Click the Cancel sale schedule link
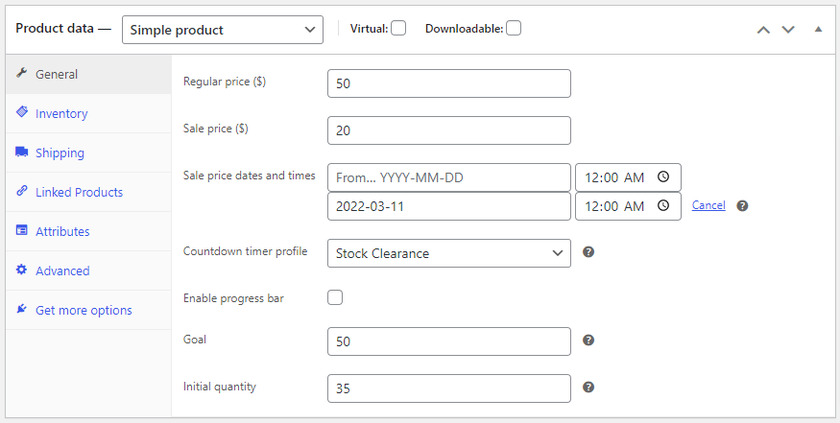840x423 pixels. pyautogui.click(x=708, y=205)
